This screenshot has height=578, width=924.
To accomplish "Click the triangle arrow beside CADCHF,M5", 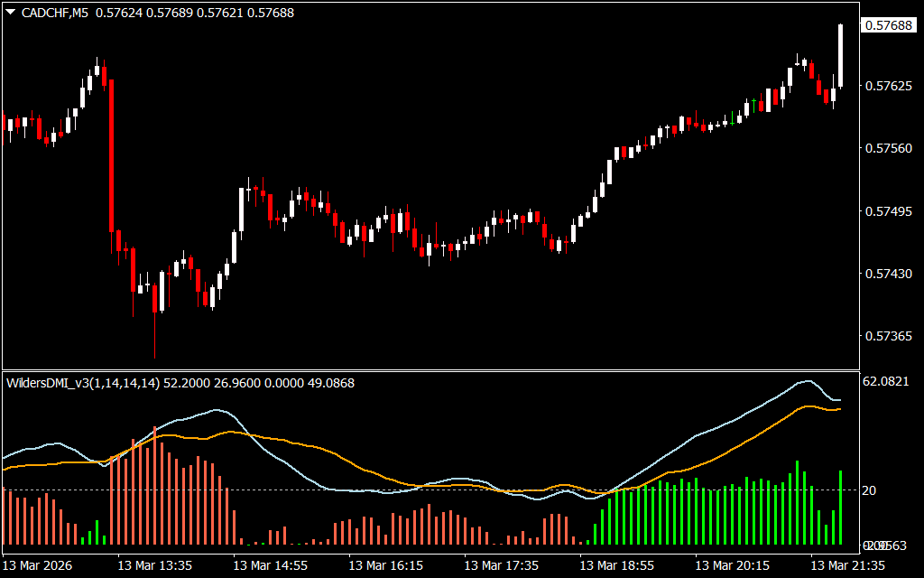I will point(10,13).
